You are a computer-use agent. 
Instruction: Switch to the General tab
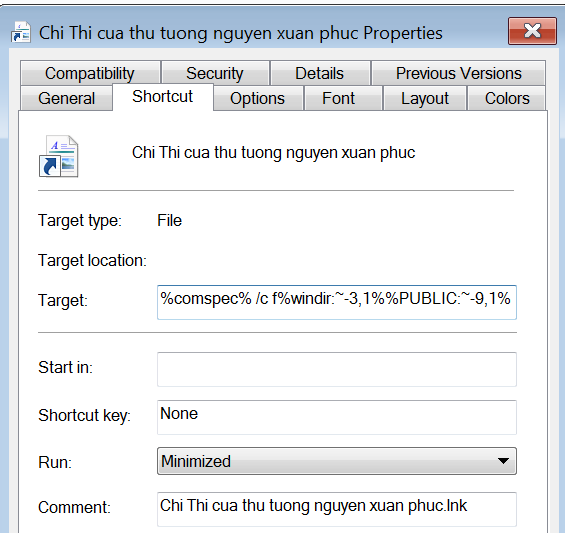pos(67,98)
